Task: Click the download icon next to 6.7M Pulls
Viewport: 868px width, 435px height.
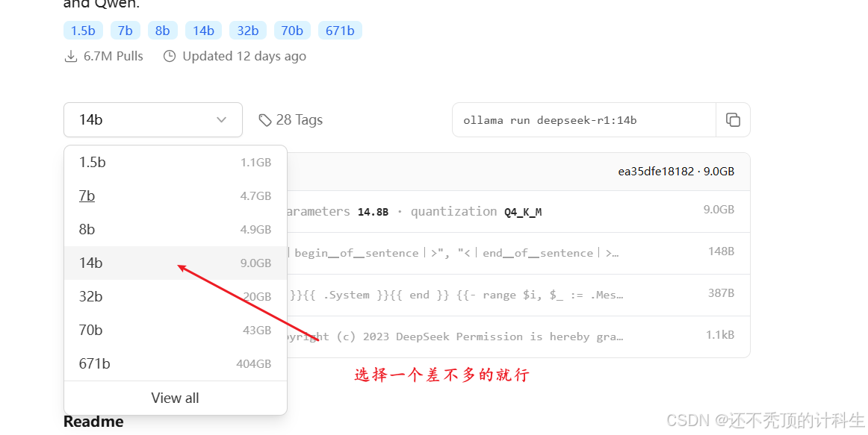Action: (x=71, y=57)
